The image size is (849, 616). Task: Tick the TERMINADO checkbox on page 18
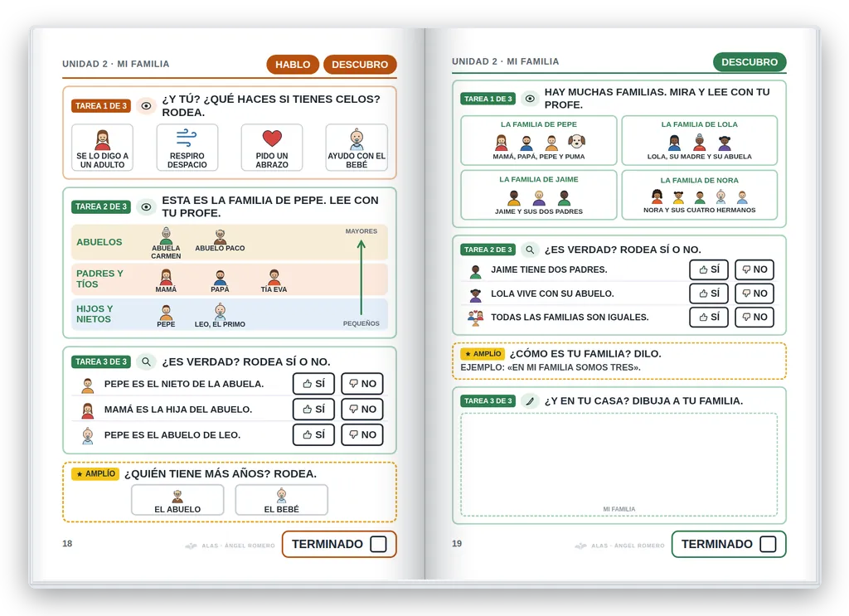(378, 544)
